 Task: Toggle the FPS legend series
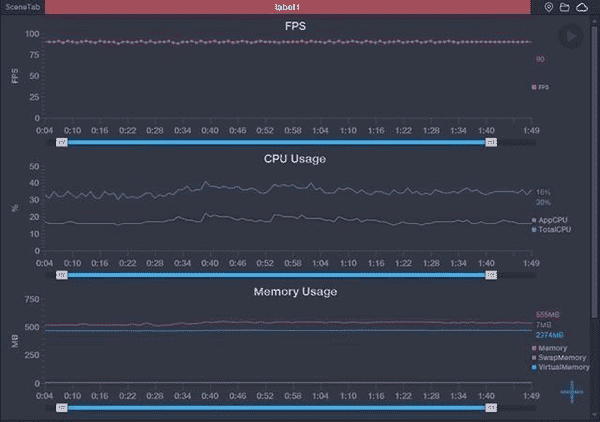tap(541, 87)
